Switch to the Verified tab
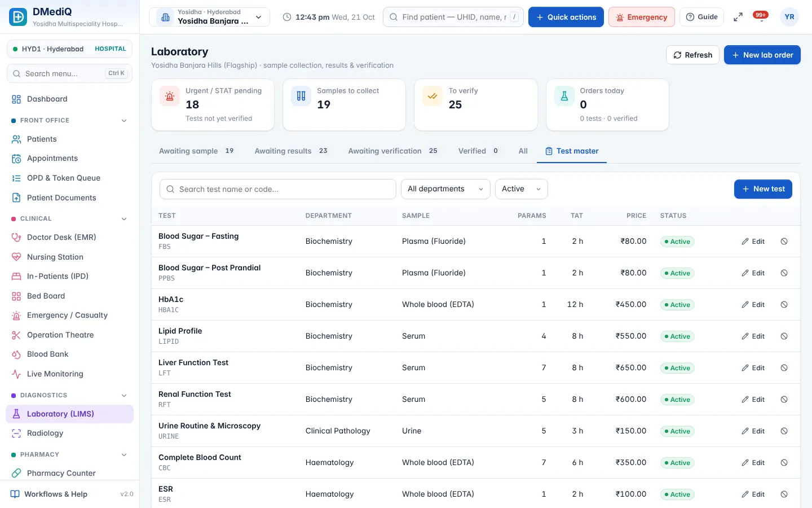The image size is (812, 508). coord(479,151)
